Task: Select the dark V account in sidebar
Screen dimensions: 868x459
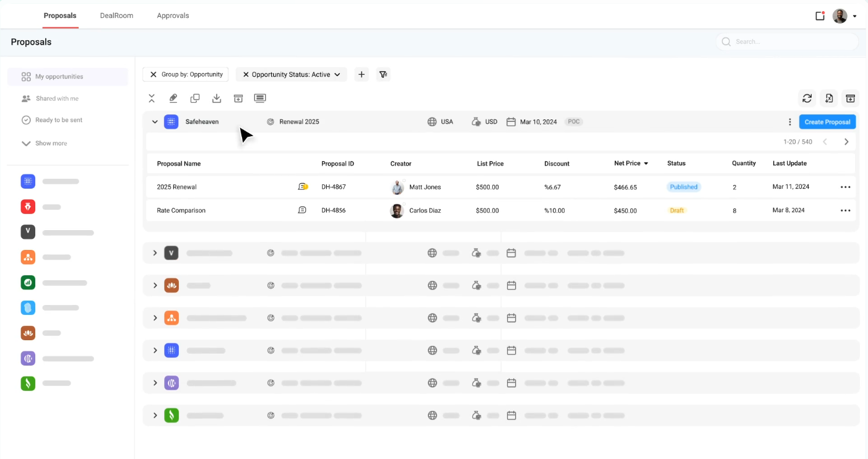Action: point(28,232)
